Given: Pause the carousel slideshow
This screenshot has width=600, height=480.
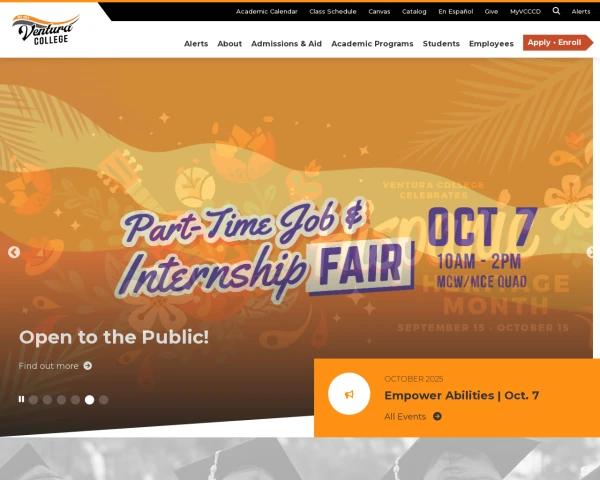Looking at the screenshot, I should click(x=21, y=399).
